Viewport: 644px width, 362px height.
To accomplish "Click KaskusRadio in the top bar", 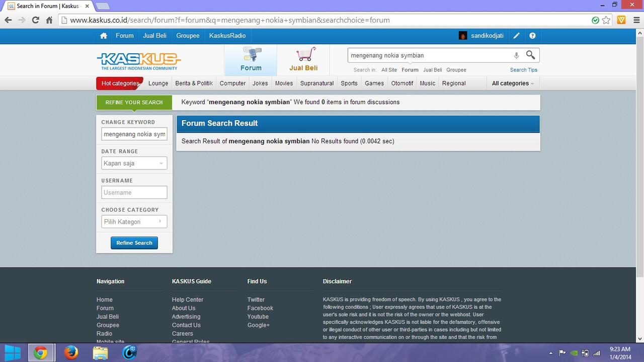I will [227, 36].
